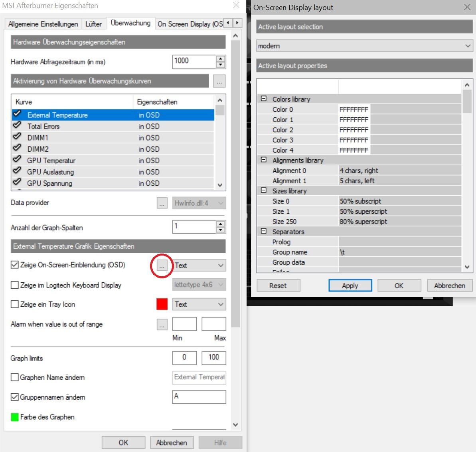The image size is (476, 452).
Task: Enable Zeige ein Tray Icon
Action: 15,304
